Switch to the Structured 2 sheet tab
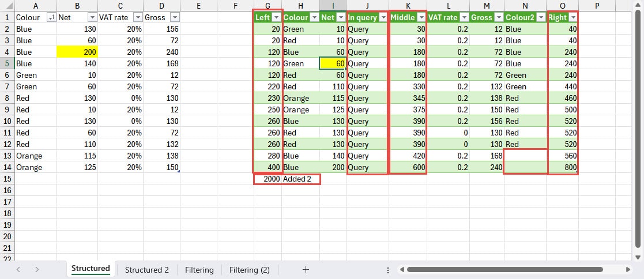This screenshot has height=279, width=644. pos(146,270)
